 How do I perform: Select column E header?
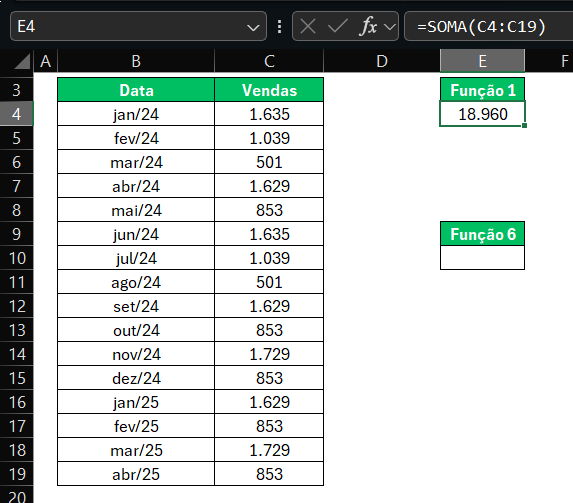(482, 61)
